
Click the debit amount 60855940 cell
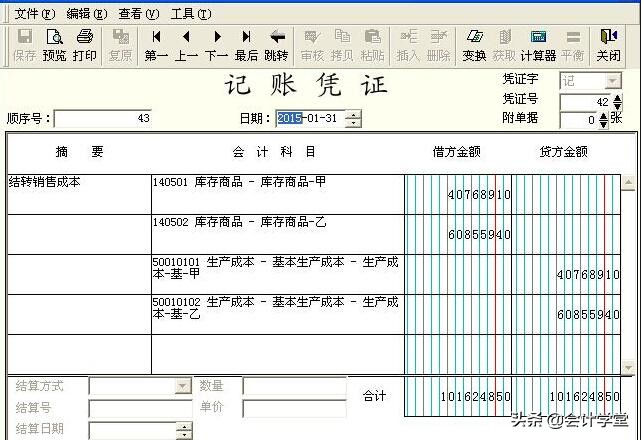pyautogui.click(x=458, y=234)
